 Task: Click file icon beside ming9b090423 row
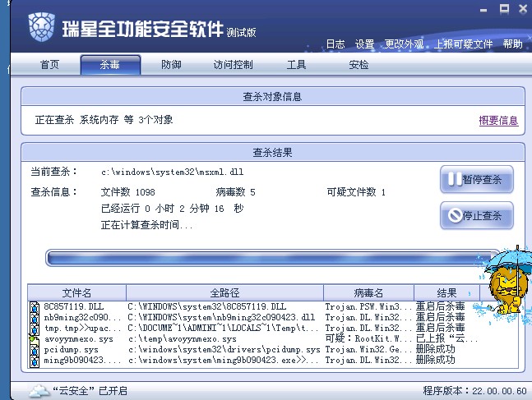tap(35, 361)
